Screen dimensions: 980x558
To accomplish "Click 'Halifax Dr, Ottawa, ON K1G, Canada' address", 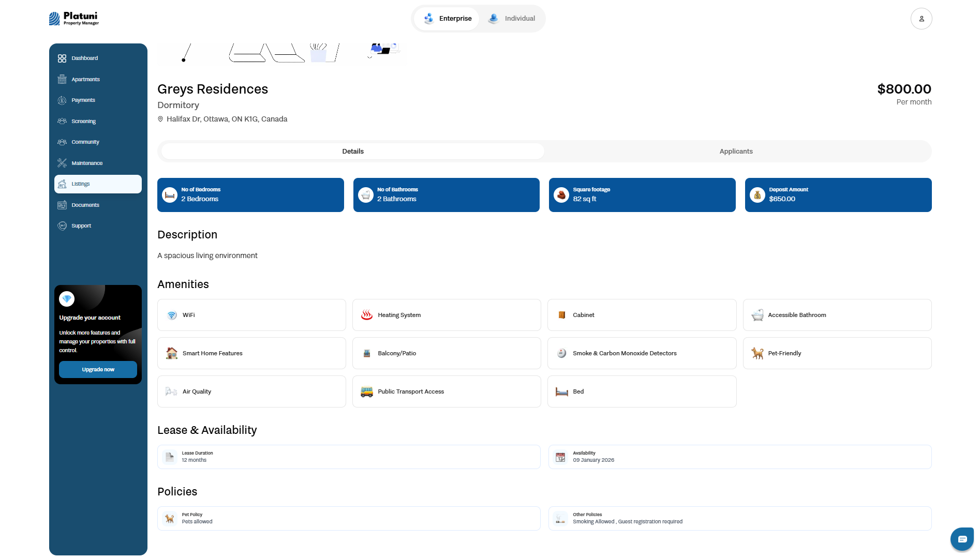I will pyautogui.click(x=227, y=119).
